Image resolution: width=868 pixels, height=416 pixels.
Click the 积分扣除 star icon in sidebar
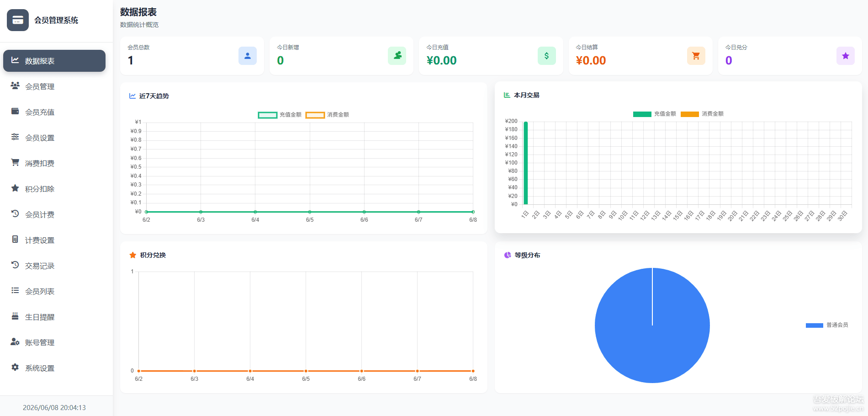coord(15,188)
